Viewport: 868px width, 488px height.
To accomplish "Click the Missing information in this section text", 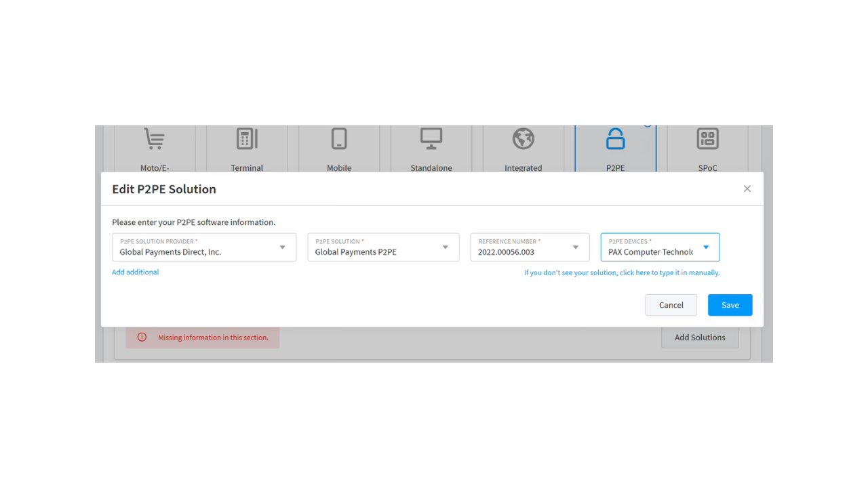I will (x=213, y=338).
